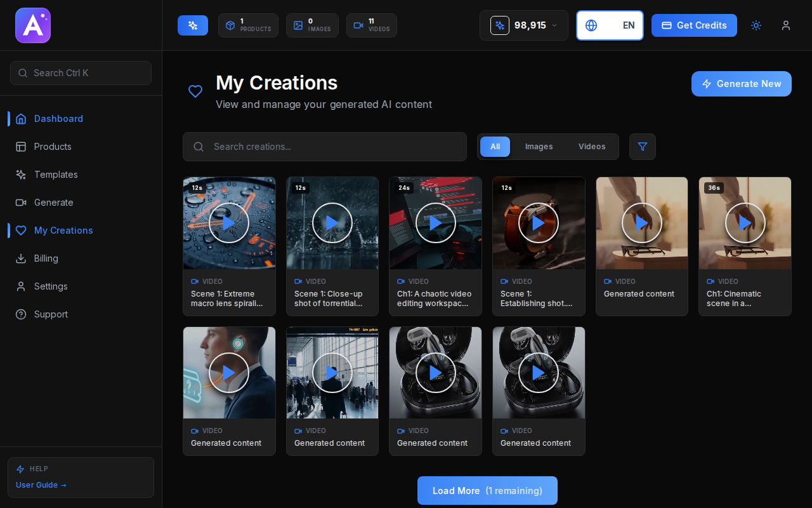Click the Generate New button
Viewport: 812px width, 508px height.
pos(741,84)
